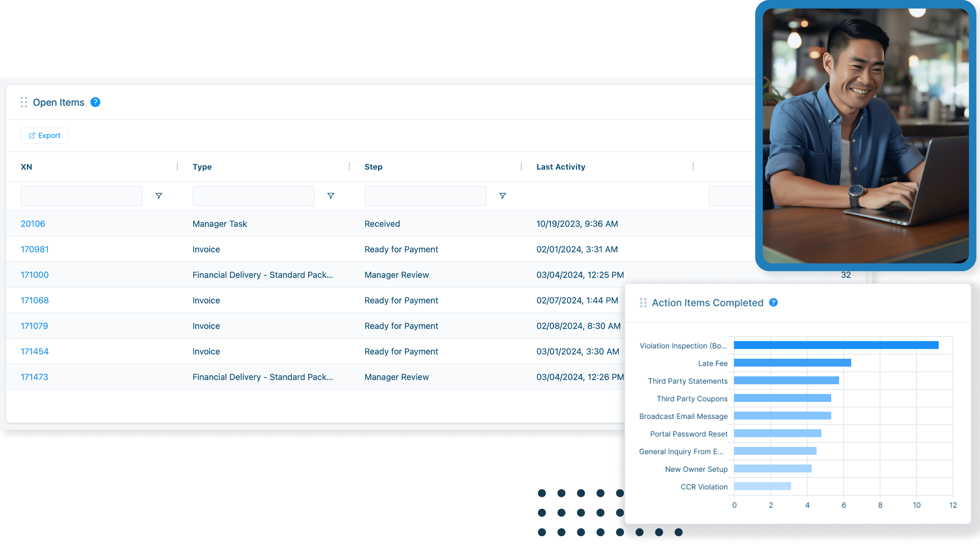980x546 pixels.
Task: Open the Step column filter icon
Action: [x=502, y=196]
